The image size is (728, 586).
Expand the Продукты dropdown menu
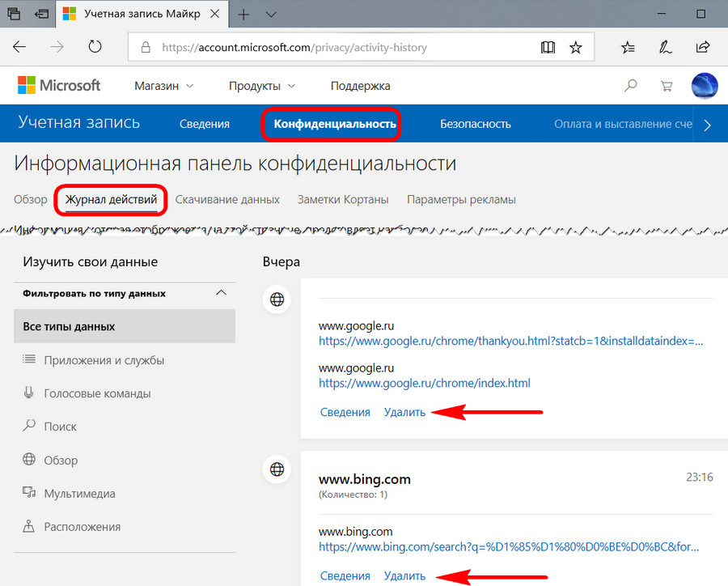point(262,86)
